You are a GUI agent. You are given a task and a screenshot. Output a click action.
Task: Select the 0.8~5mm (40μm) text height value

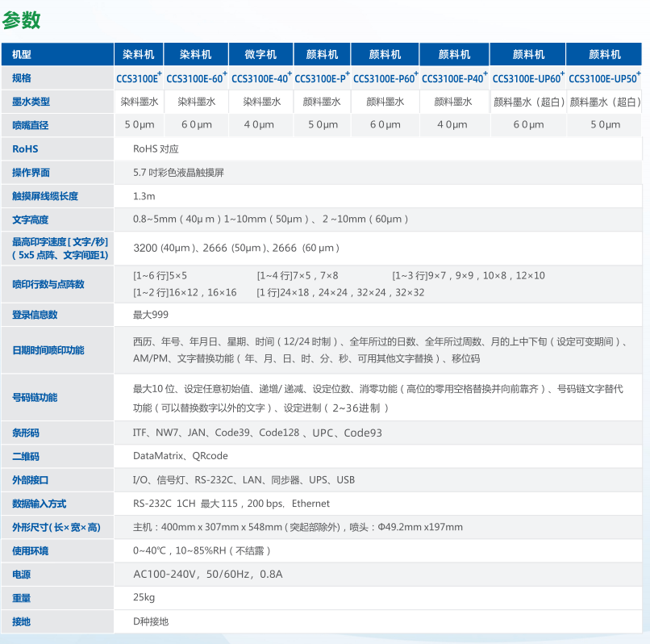pyautogui.click(x=271, y=219)
